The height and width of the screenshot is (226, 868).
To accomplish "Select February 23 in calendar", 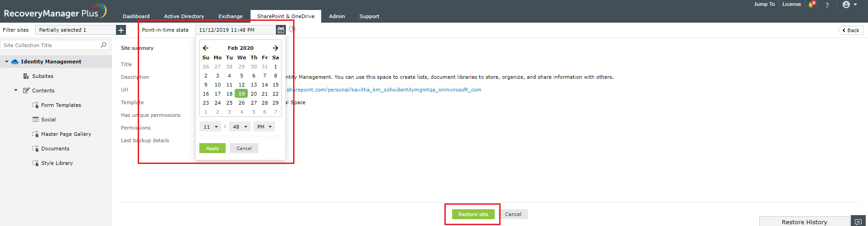I will 206,103.
